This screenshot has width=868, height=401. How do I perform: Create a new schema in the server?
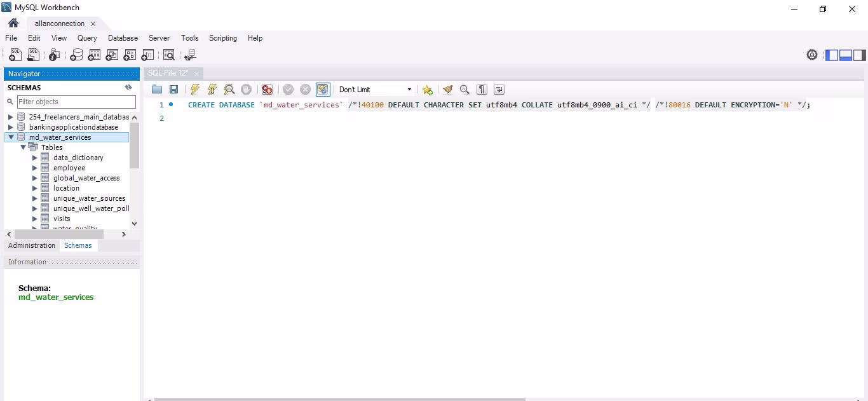[x=76, y=55]
